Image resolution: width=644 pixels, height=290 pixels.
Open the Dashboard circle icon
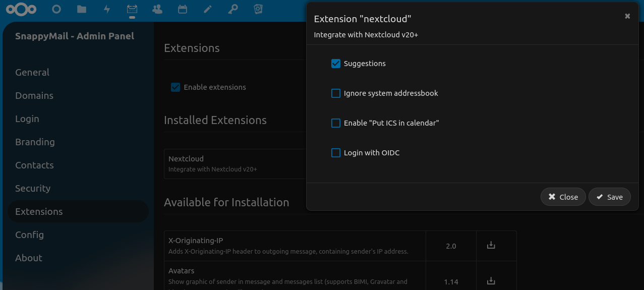pos(56,9)
